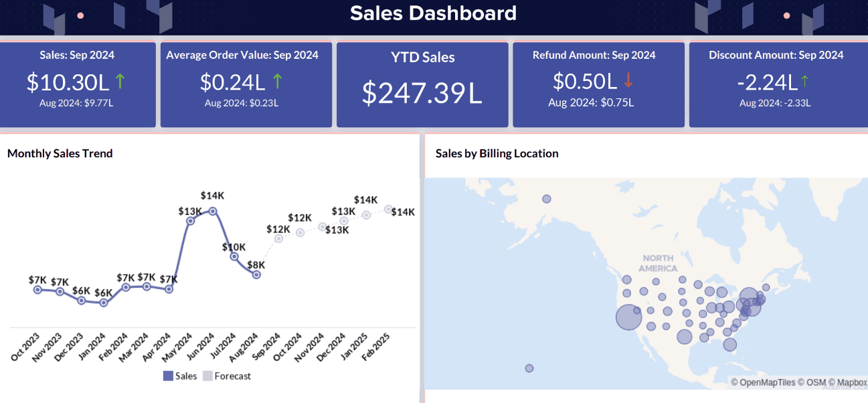868x403 pixels.
Task: Click the red down arrow in Refund Amount card
Action: click(628, 81)
